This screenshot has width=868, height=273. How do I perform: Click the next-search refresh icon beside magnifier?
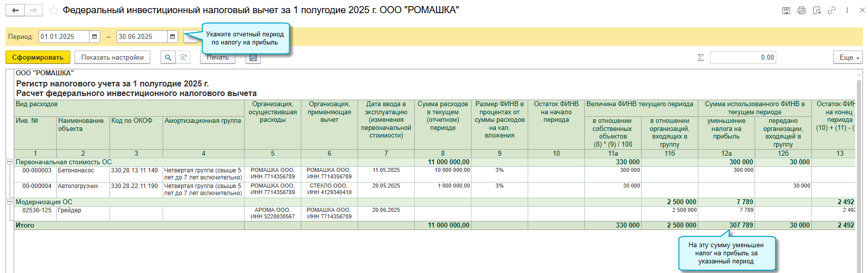[183, 58]
